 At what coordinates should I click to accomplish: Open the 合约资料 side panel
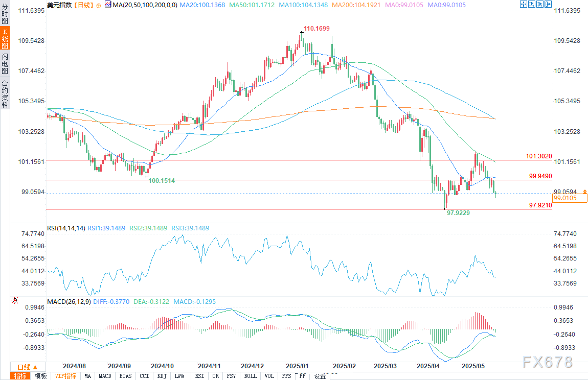click(5, 93)
